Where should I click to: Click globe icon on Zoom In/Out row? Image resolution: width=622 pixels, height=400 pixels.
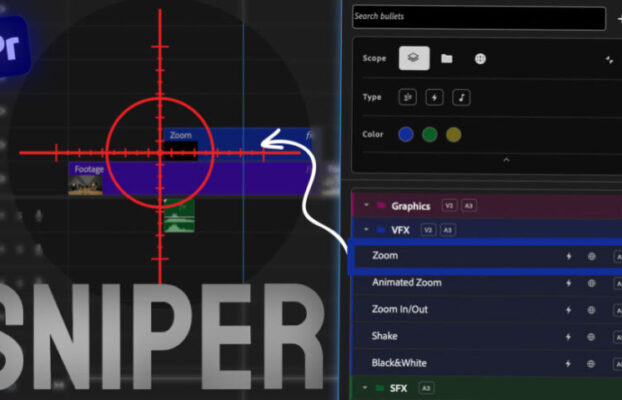click(591, 310)
